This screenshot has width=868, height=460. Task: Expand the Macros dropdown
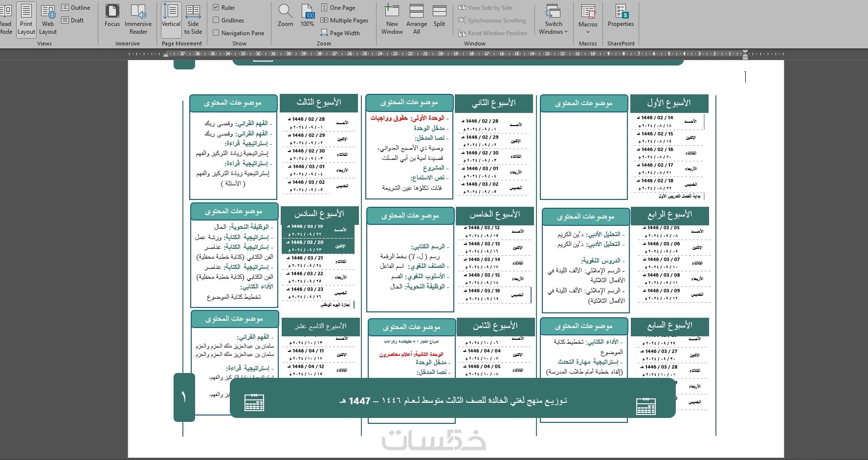tap(588, 27)
